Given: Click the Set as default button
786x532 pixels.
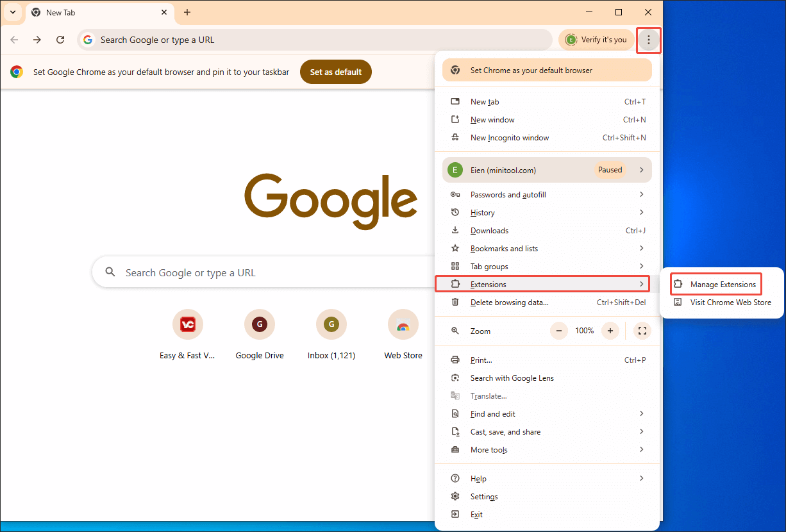Looking at the screenshot, I should click(335, 72).
